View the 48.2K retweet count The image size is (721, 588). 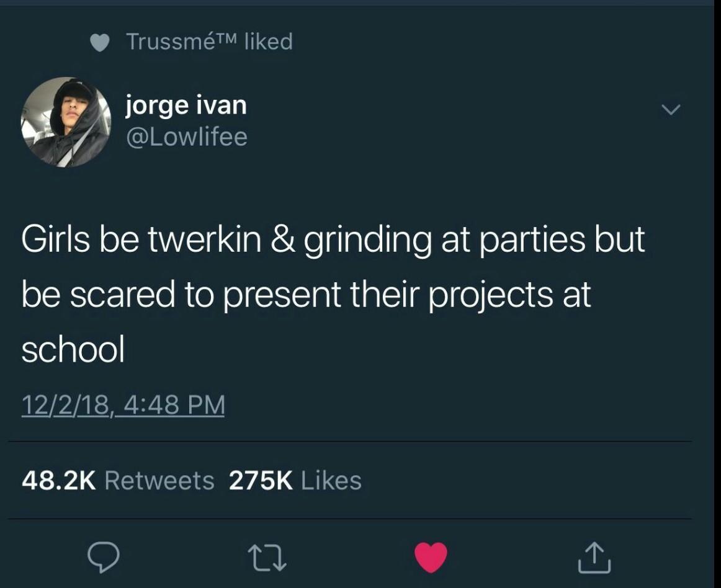pyautogui.click(x=59, y=481)
